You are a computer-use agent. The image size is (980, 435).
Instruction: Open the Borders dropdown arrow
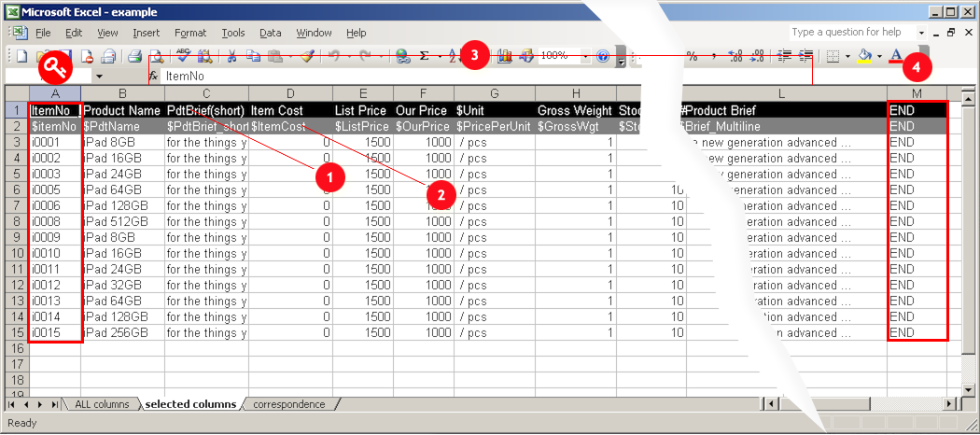click(x=847, y=56)
